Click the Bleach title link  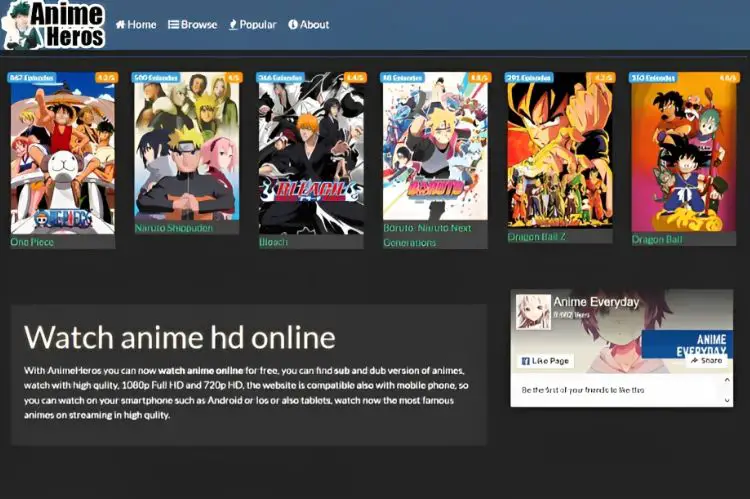(x=273, y=242)
